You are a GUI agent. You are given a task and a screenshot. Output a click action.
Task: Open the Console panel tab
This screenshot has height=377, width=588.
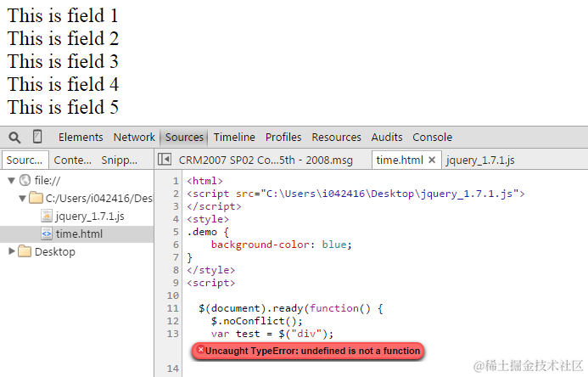click(433, 138)
